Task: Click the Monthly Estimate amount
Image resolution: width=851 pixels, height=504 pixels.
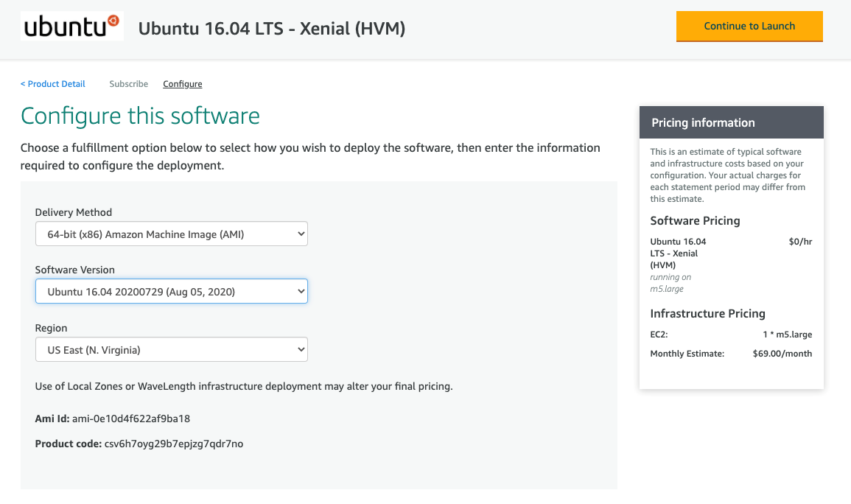Action: (782, 353)
